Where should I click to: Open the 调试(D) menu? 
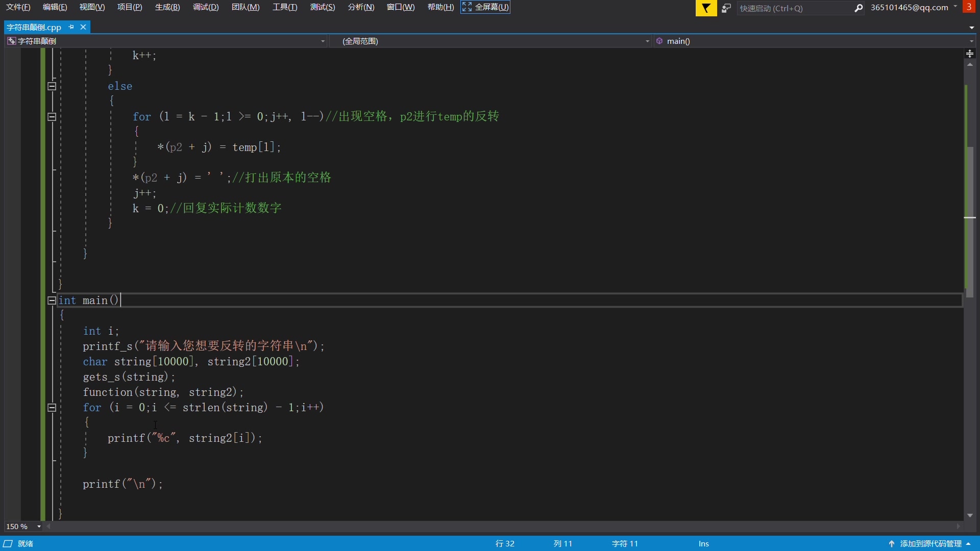(206, 7)
